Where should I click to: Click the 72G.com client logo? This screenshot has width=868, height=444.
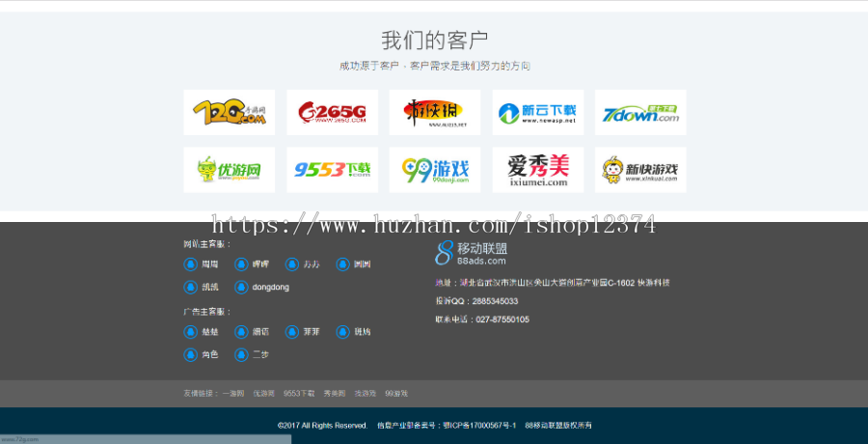pyautogui.click(x=229, y=113)
